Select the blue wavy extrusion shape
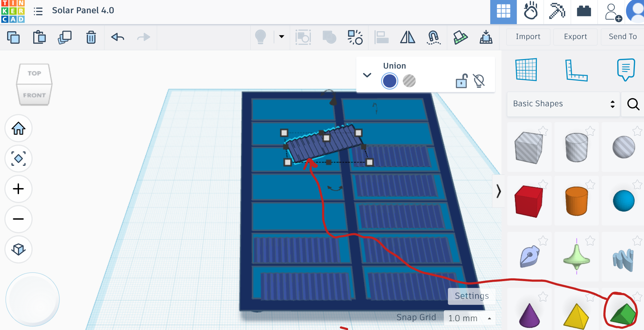 [623, 260]
